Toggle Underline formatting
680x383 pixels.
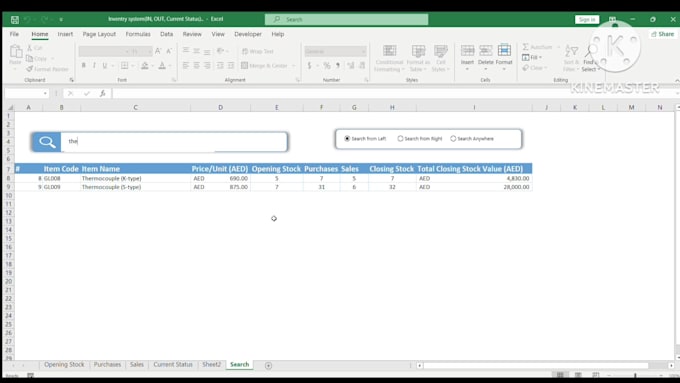105,65
